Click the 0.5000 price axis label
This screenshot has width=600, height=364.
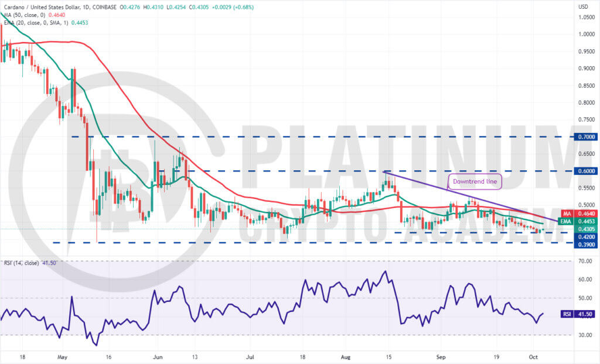point(586,205)
